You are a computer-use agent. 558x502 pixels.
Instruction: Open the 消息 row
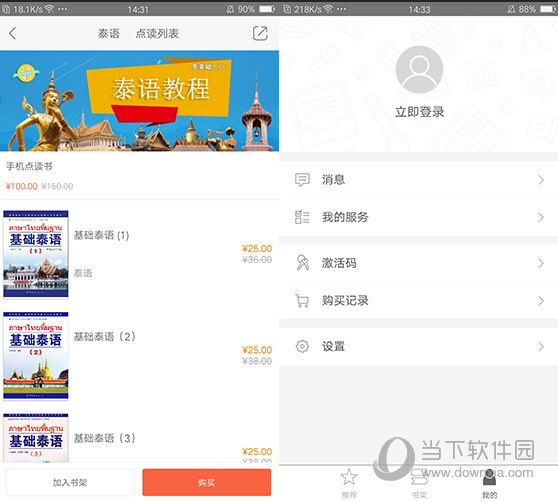[x=418, y=180]
